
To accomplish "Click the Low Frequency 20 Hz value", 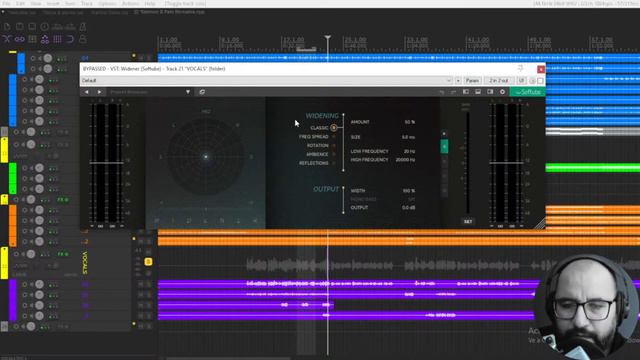I will pos(409,151).
